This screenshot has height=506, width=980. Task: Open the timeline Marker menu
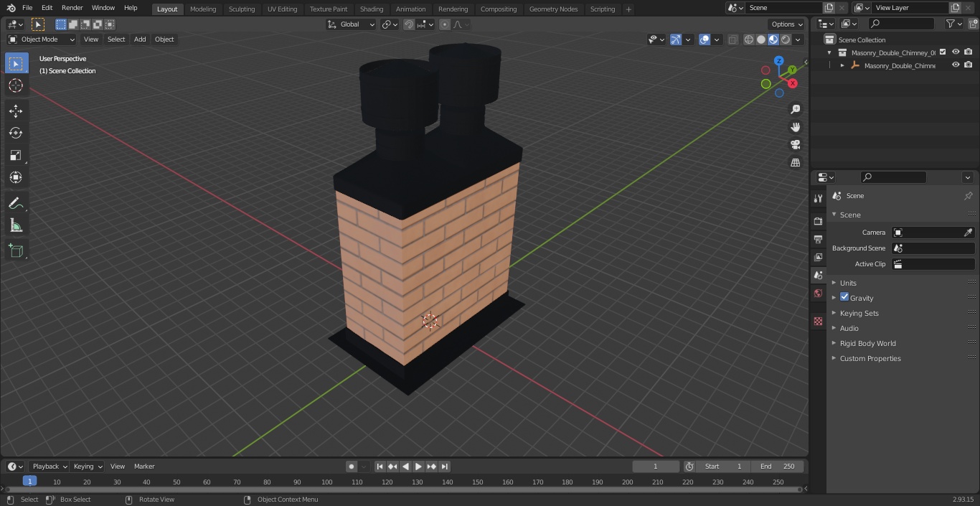(x=144, y=467)
